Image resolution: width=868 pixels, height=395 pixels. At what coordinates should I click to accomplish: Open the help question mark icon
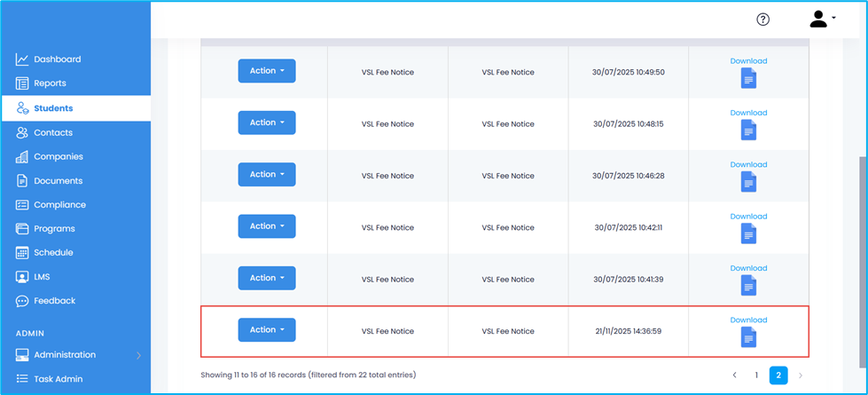pyautogui.click(x=762, y=20)
